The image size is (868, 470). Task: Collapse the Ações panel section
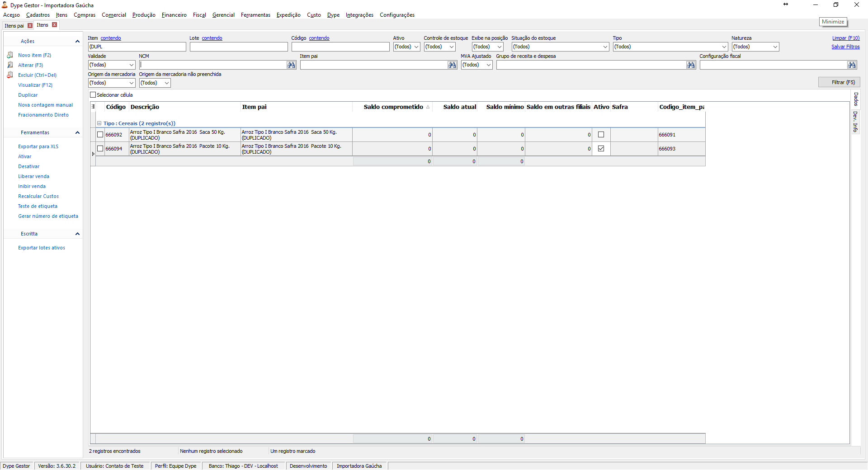(77, 42)
